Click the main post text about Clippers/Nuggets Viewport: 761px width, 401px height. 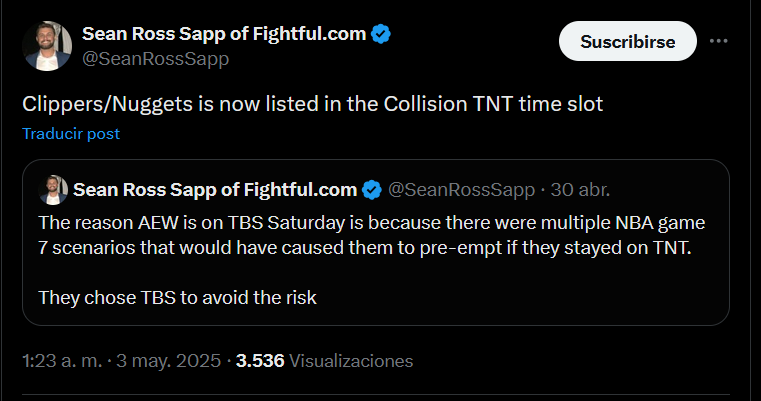coord(312,103)
